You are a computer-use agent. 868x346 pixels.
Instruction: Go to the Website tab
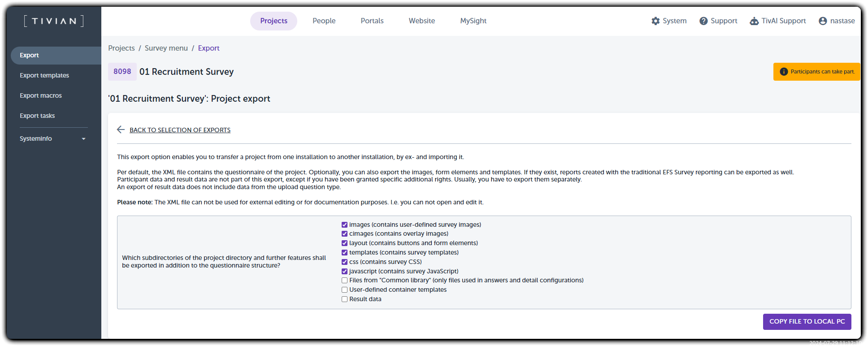422,21
